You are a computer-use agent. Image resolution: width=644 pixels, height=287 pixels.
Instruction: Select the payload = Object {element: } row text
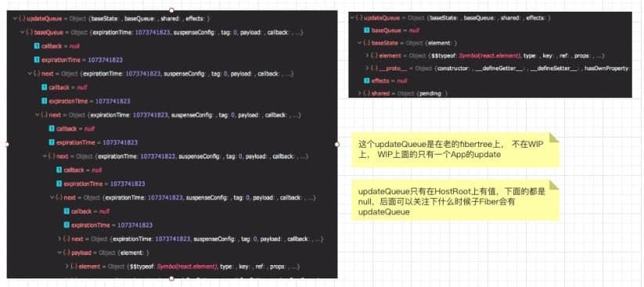point(110,253)
